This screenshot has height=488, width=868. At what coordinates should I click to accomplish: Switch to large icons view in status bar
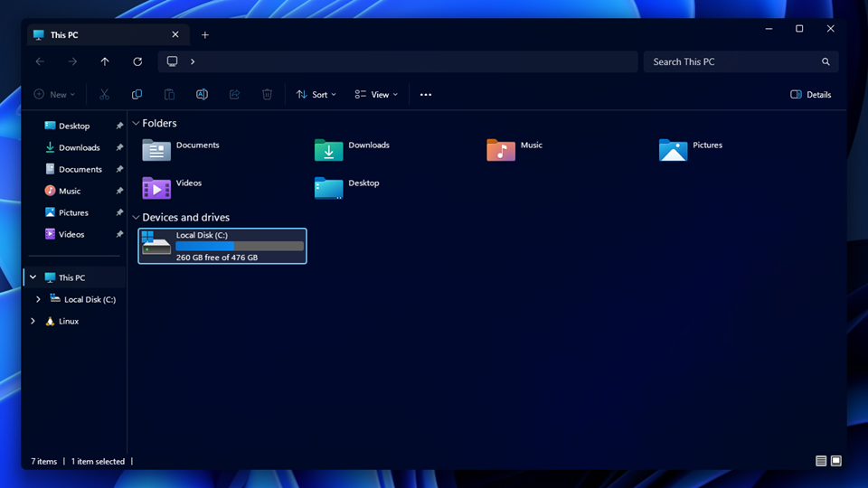click(836, 461)
